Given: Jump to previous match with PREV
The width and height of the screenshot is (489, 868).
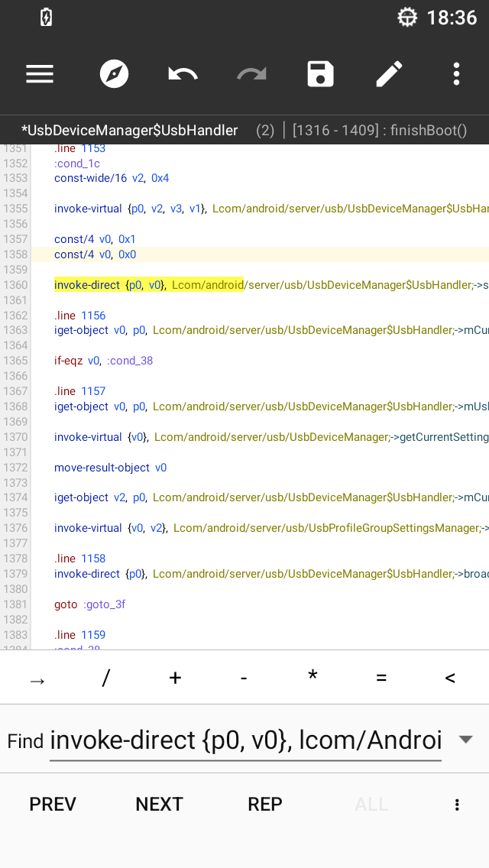Looking at the screenshot, I should click(x=53, y=805).
